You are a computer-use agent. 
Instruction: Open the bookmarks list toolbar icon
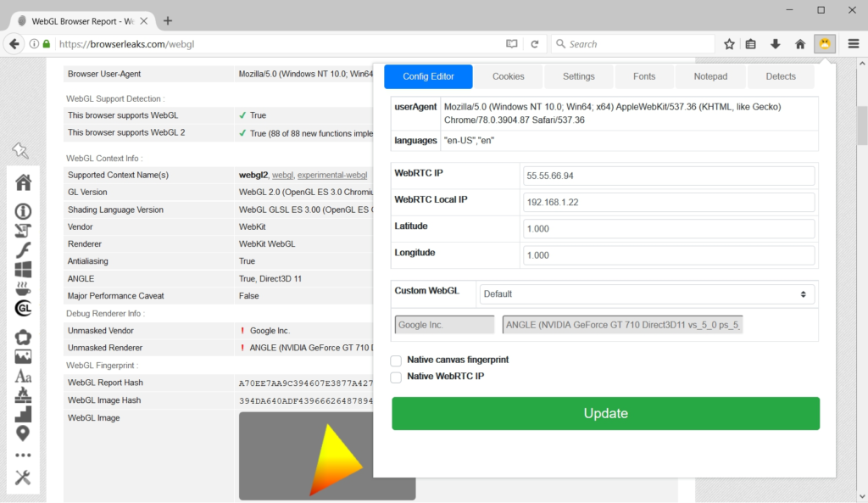point(751,44)
